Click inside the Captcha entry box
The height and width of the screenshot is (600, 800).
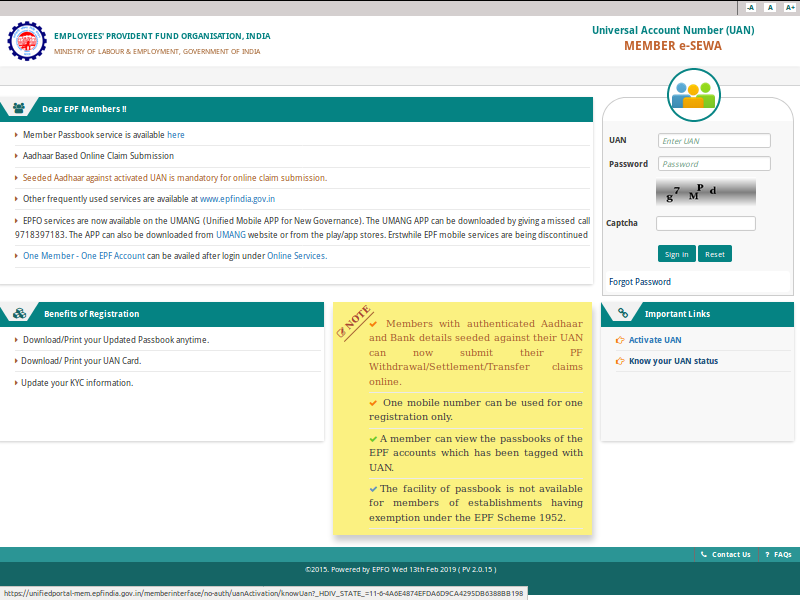click(705, 223)
